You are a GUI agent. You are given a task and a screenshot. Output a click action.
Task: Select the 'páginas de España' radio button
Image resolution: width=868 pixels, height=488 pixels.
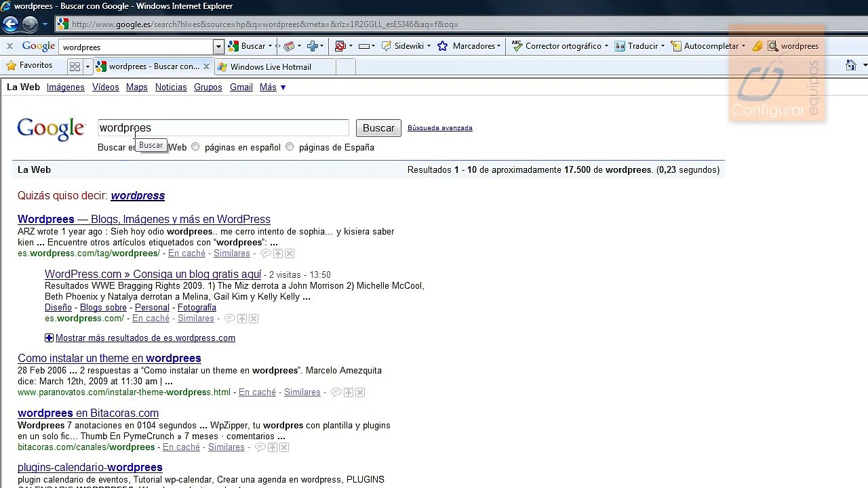[x=290, y=147]
